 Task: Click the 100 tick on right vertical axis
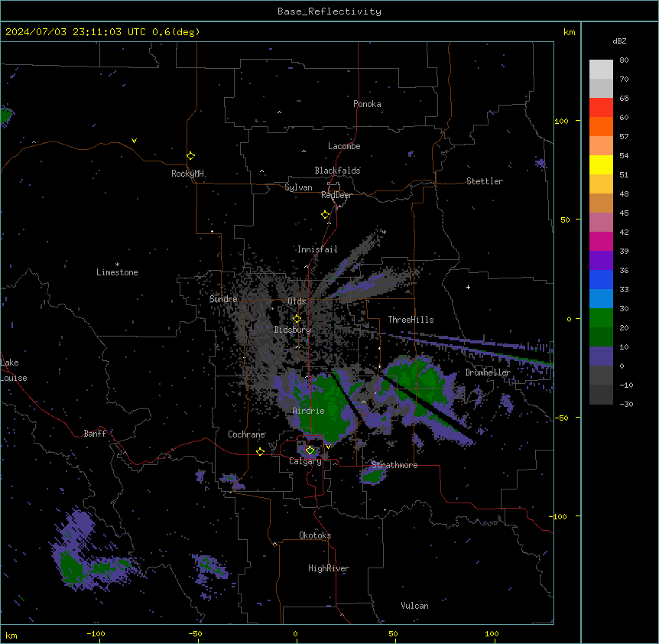coord(561,121)
